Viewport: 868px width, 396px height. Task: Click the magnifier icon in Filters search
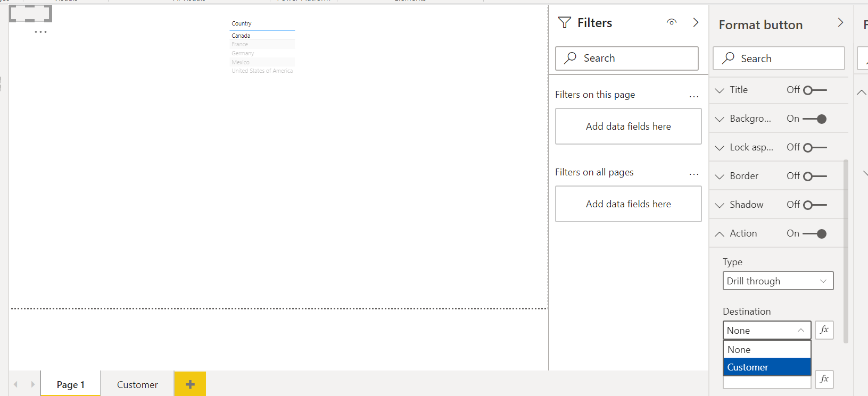pos(571,58)
